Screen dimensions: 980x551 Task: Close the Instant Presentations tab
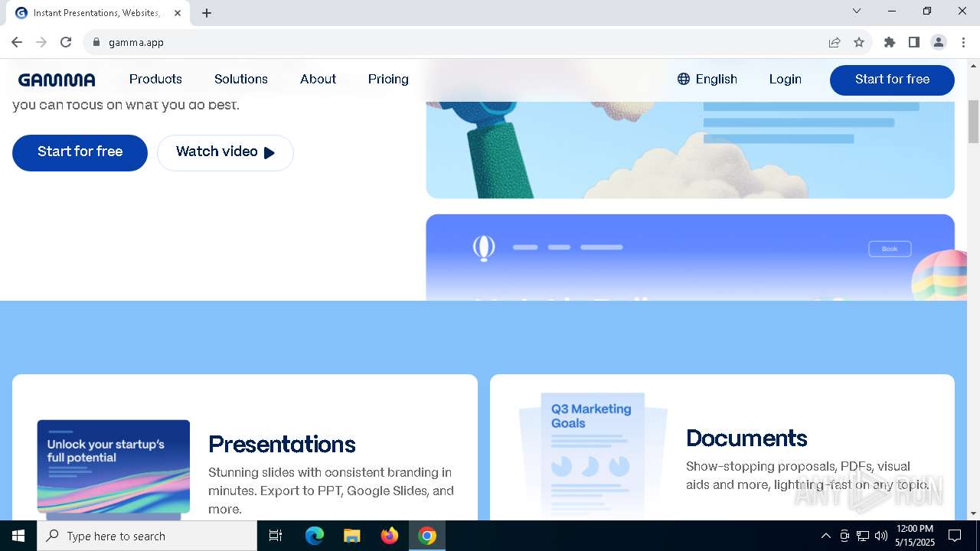click(178, 12)
